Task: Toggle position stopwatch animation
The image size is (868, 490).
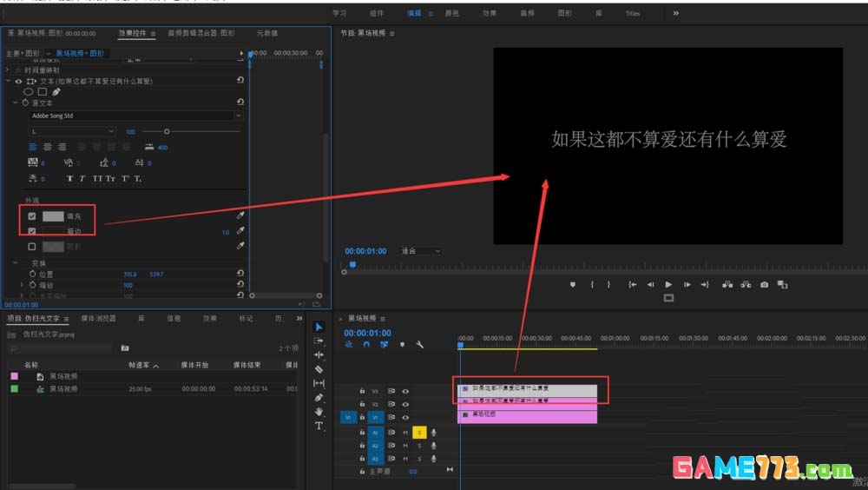Action: click(32, 274)
